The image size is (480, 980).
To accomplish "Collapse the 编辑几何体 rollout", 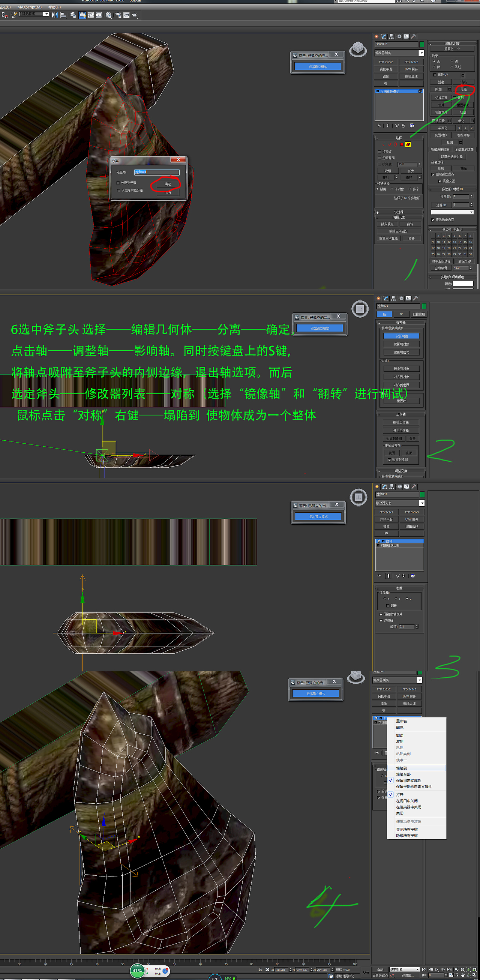I will point(452,44).
